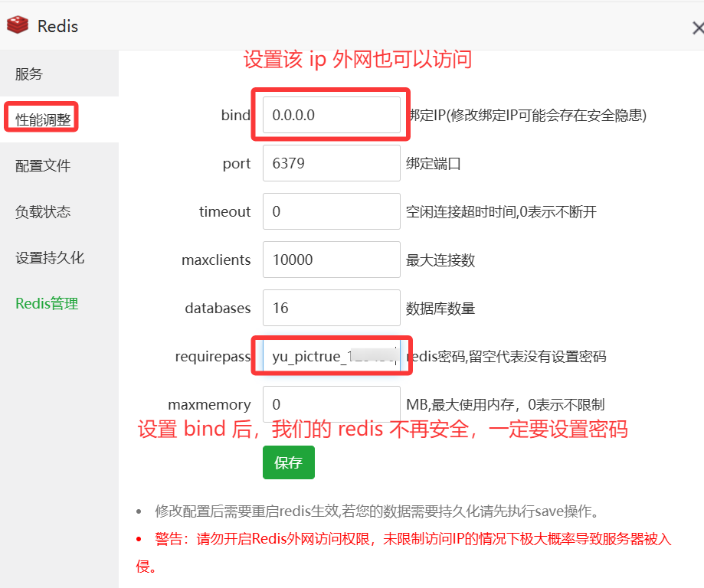Select the 性能调整 tab
The image size is (704, 588).
click(x=59, y=119)
